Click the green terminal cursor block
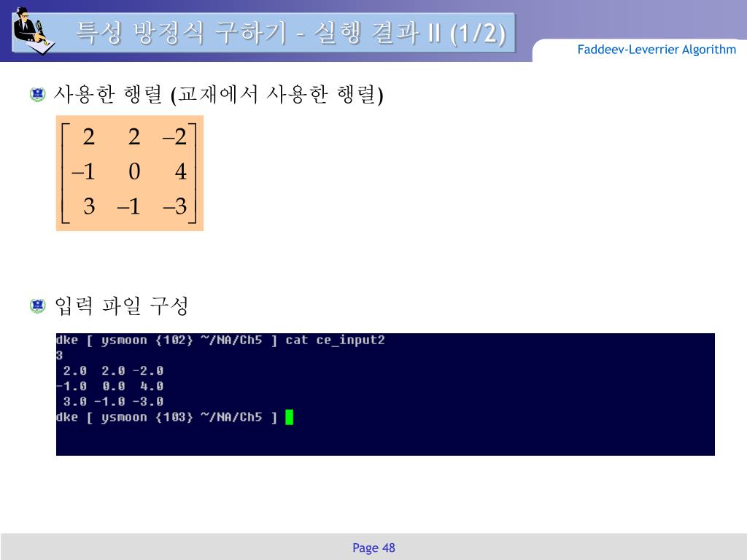Screen dimensions: 747x560 click(289, 418)
